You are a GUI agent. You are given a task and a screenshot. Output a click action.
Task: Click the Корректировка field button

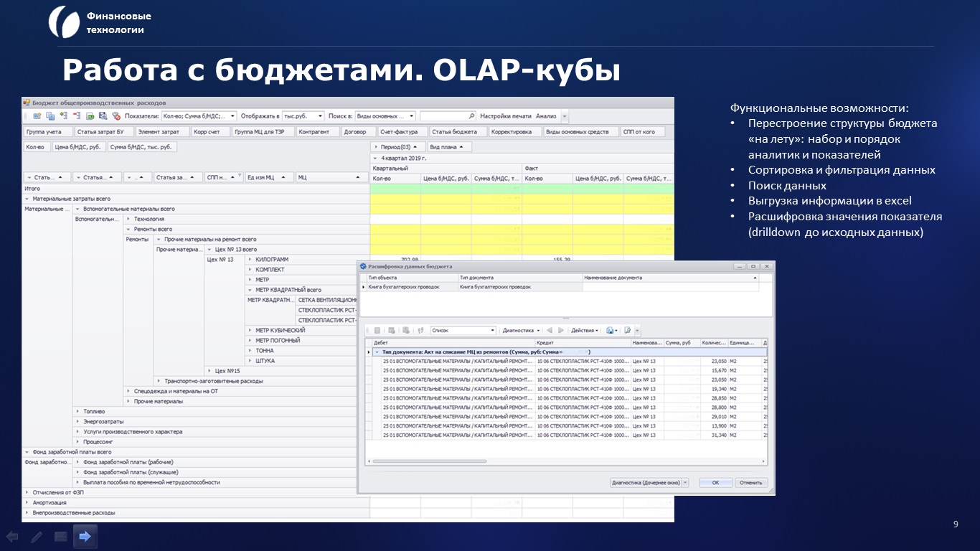pyautogui.click(x=514, y=132)
